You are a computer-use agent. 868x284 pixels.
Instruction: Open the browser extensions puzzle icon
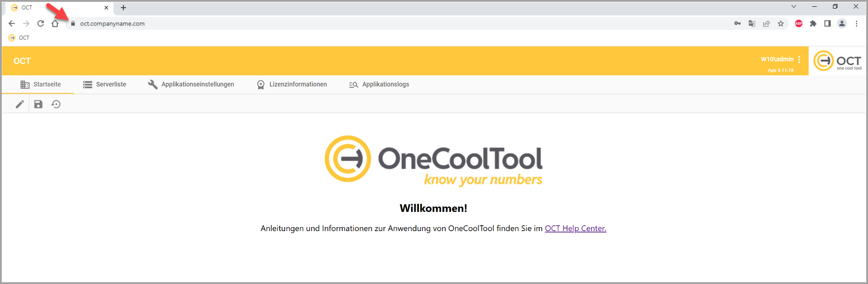[813, 24]
